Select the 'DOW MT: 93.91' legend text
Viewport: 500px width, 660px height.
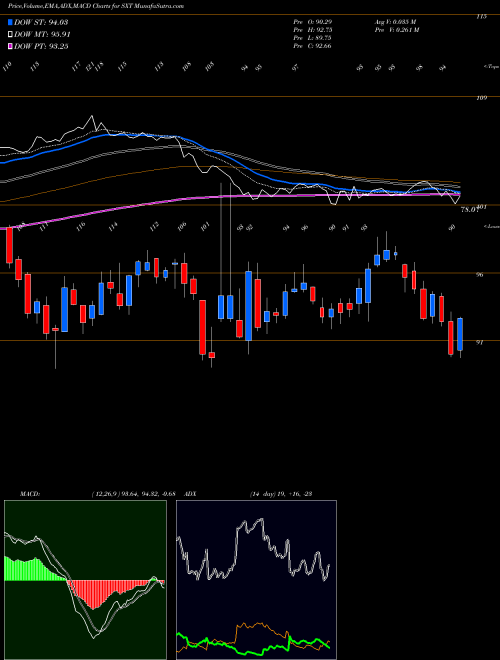42,35
